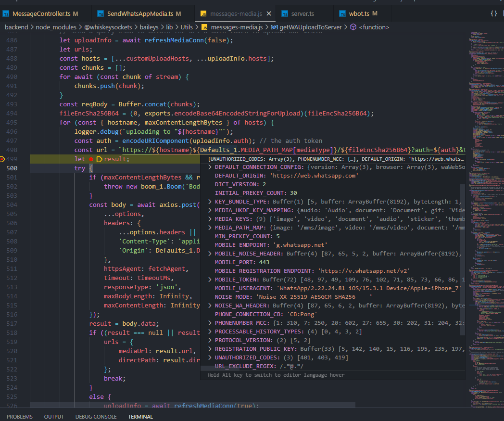Screen dimensions: 504x421
Task: Click the JSON braces icon in tab bar
Action: point(493,13)
